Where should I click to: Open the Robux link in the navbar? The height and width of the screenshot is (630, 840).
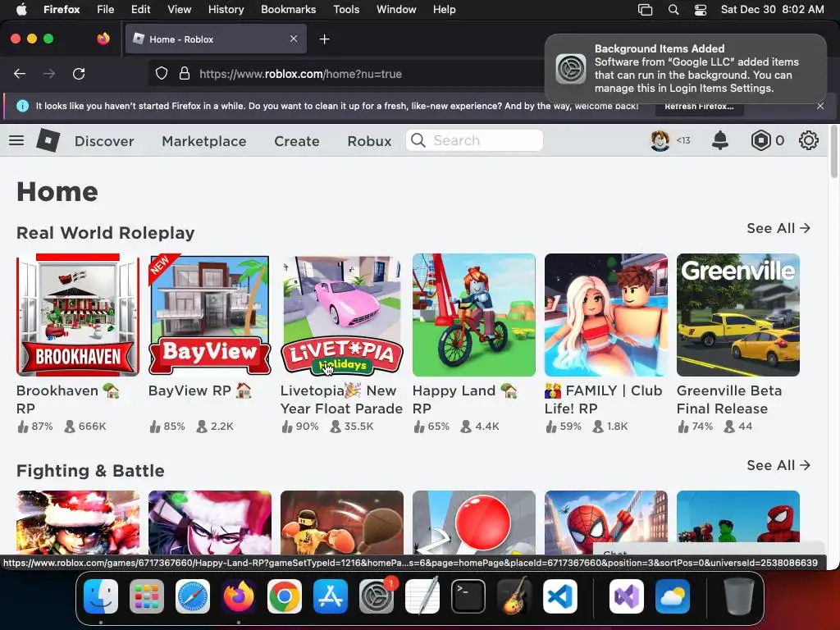click(369, 141)
